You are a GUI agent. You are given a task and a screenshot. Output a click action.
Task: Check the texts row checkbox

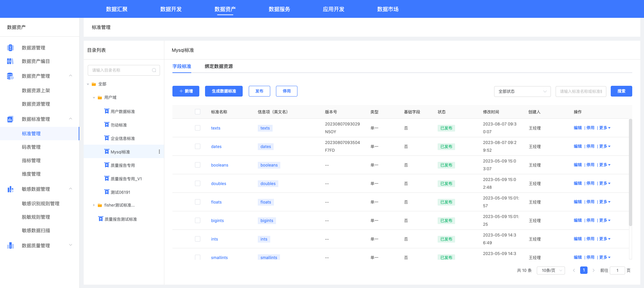tap(198, 128)
